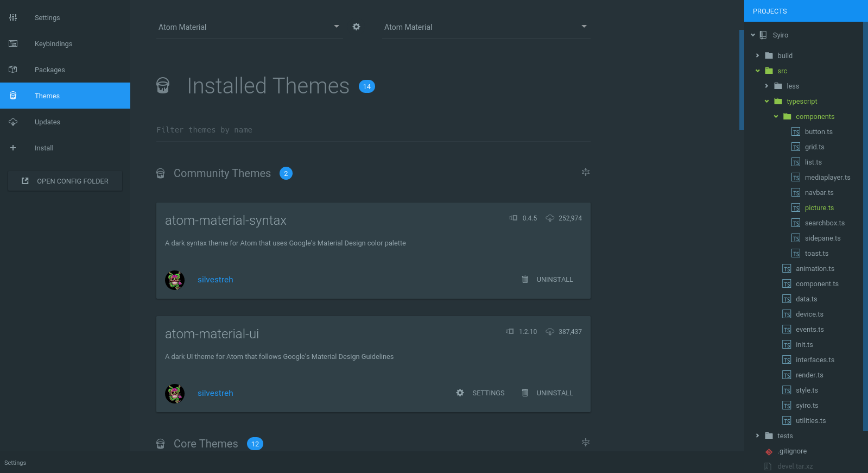Image resolution: width=868 pixels, height=473 pixels.
Task: Open the atom-material-ui package title
Action: [212, 334]
